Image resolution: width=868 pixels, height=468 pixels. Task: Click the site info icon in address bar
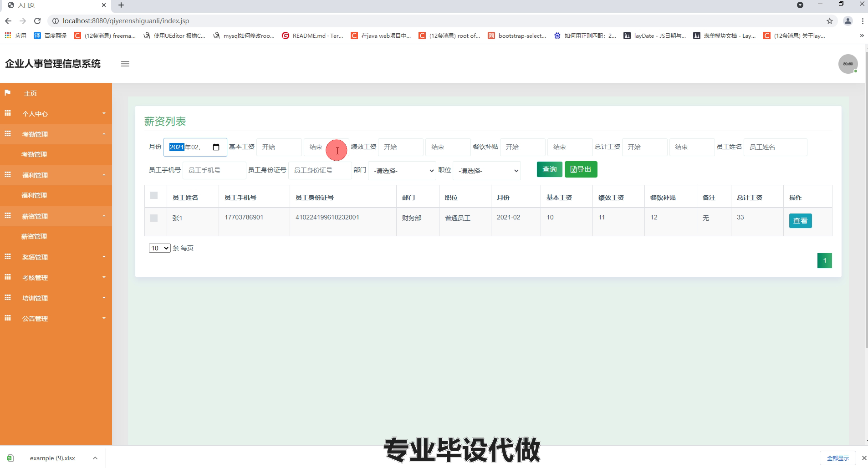coord(55,21)
